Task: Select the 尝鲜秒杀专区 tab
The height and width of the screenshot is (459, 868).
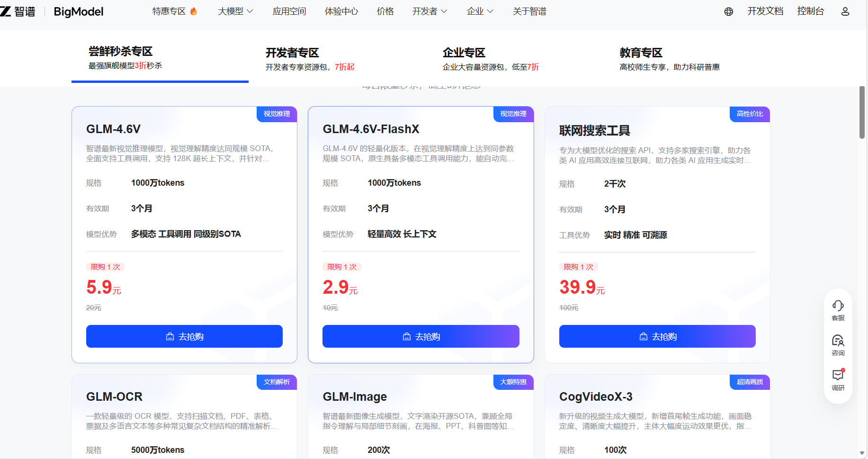Action: (160, 58)
